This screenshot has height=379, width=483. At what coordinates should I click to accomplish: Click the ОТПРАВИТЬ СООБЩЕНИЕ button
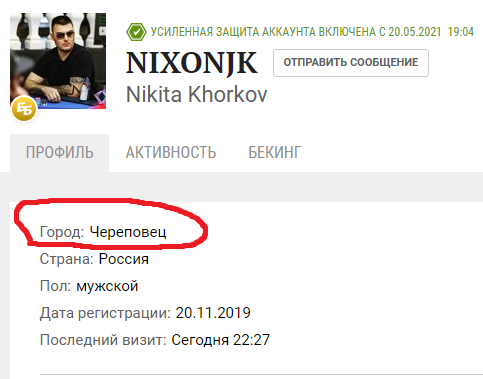351,63
